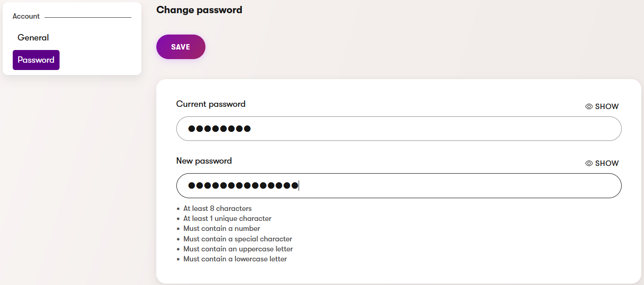Click the Change password heading

tap(199, 10)
